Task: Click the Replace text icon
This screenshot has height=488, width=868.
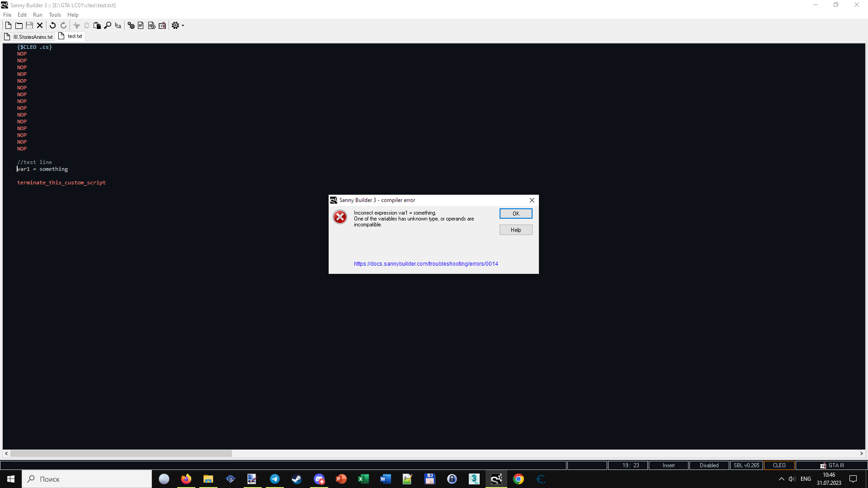Action: [118, 25]
